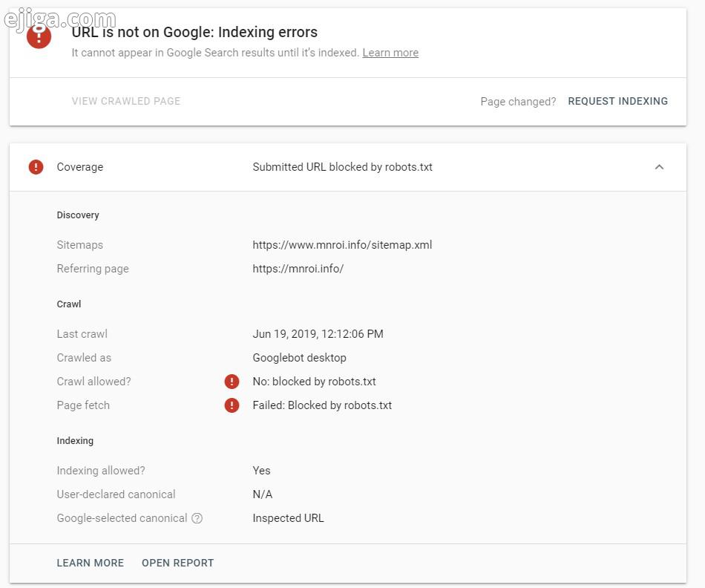Viewport: 705px width, 588px height.
Task: Click the 'Indexing allowed?' label
Action: [x=101, y=471]
